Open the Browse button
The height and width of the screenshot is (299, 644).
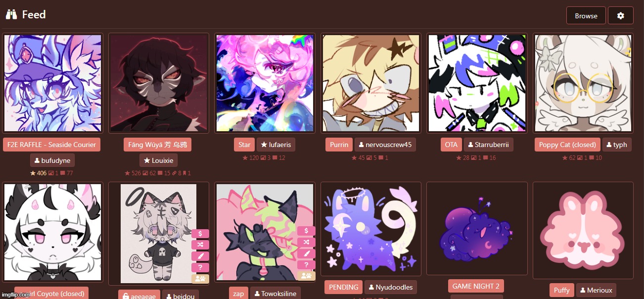586,16
